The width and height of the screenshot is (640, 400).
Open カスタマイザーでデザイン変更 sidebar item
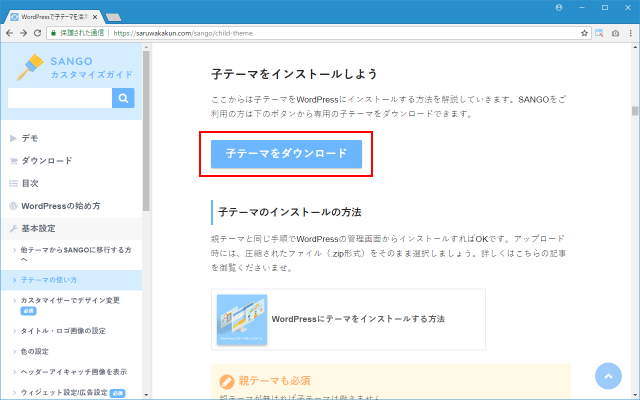(70, 300)
